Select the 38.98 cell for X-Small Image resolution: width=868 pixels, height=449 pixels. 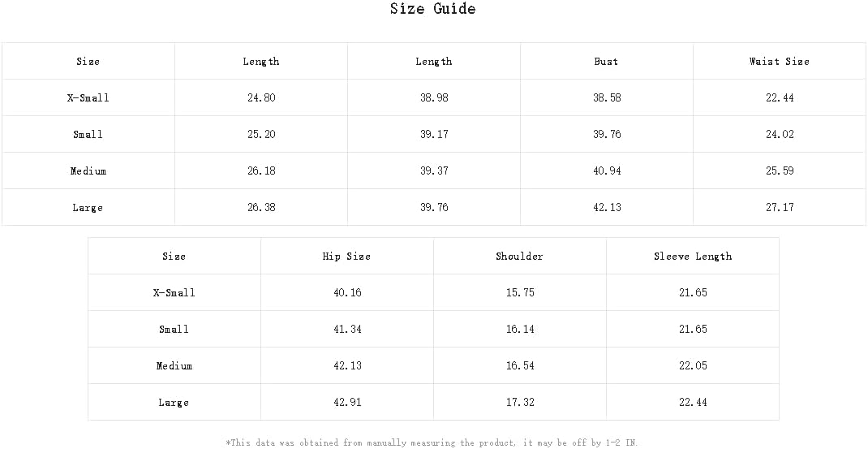click(434, 97)
